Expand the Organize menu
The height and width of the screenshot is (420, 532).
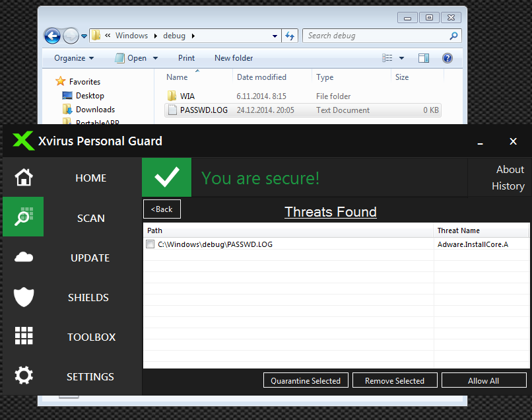pyautogui.click(x=74, y=58)
